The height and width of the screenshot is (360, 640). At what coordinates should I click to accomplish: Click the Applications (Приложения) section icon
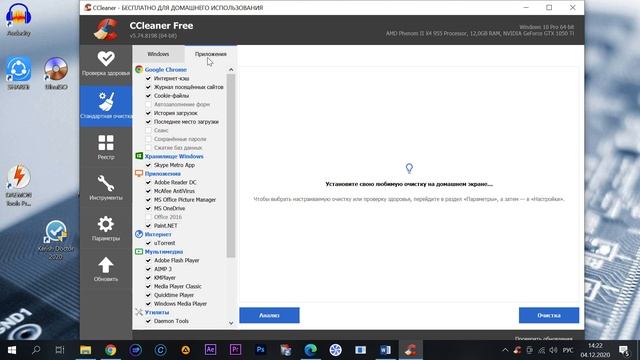pyautogui.click(x=139, y=173)
